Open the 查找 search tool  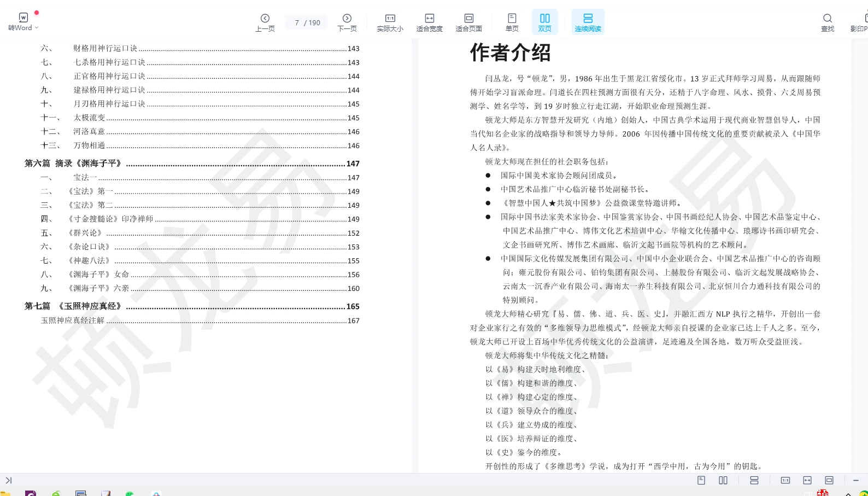[x=828, y=22]
